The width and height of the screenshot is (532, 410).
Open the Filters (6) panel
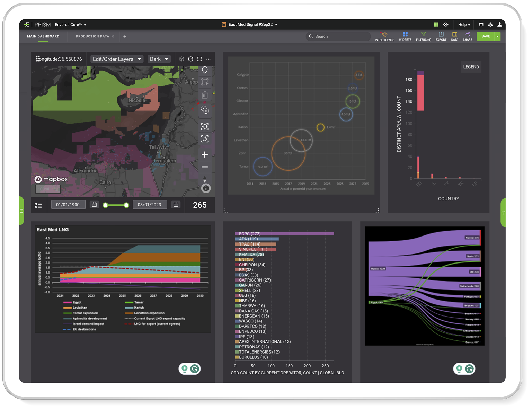point(423,36)
